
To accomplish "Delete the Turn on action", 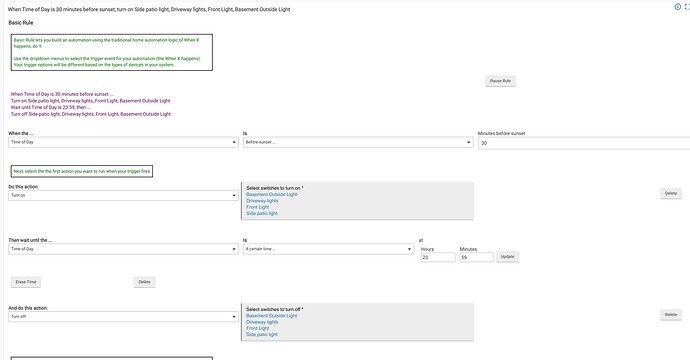I will pyautogui.click(x=671, y=193).
